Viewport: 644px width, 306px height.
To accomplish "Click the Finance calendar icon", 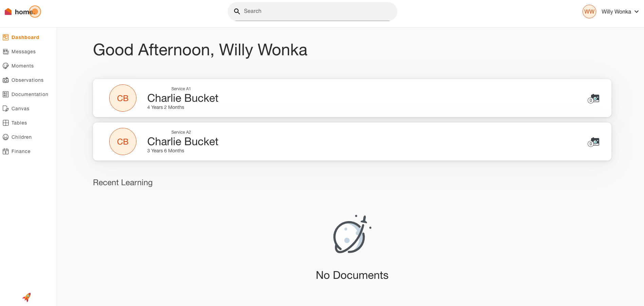I will coord(6,151).
